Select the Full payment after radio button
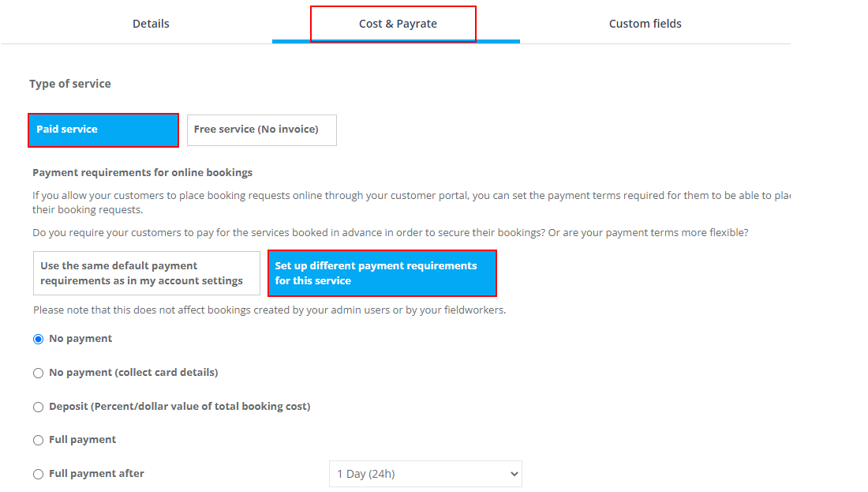Screen dimensions: 868x492 [x=38, y=474]
